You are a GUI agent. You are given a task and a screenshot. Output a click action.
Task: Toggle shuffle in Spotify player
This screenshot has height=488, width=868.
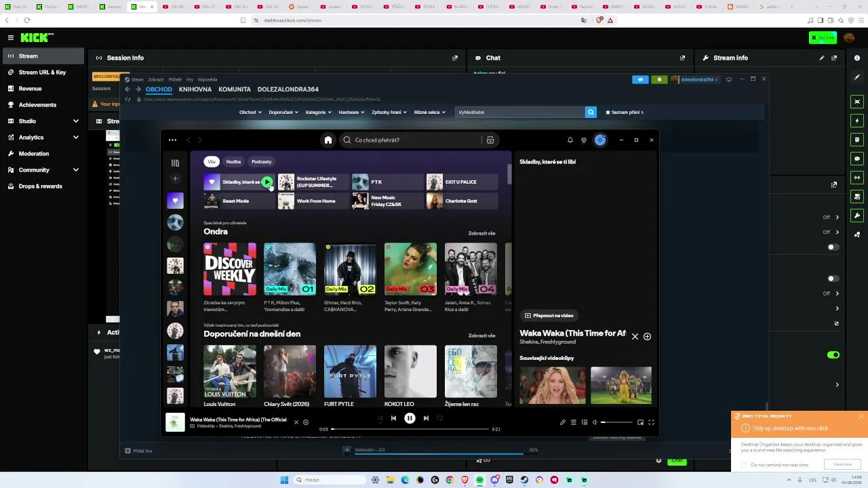pos(380,419)
